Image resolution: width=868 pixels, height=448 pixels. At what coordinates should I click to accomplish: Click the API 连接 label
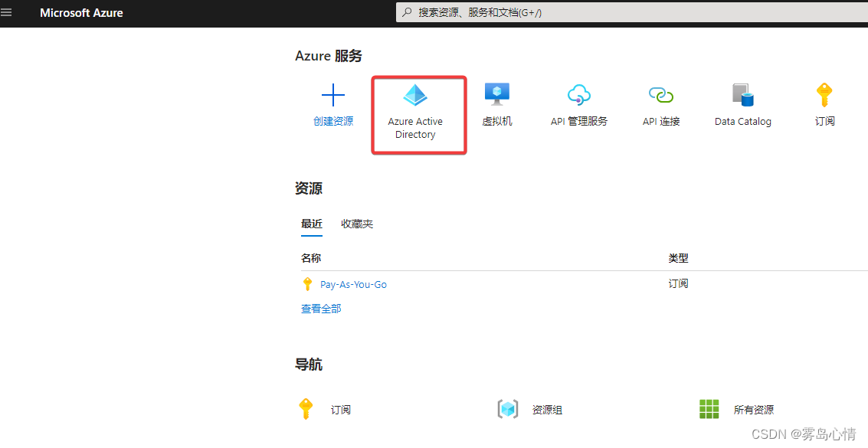[661, 121]
